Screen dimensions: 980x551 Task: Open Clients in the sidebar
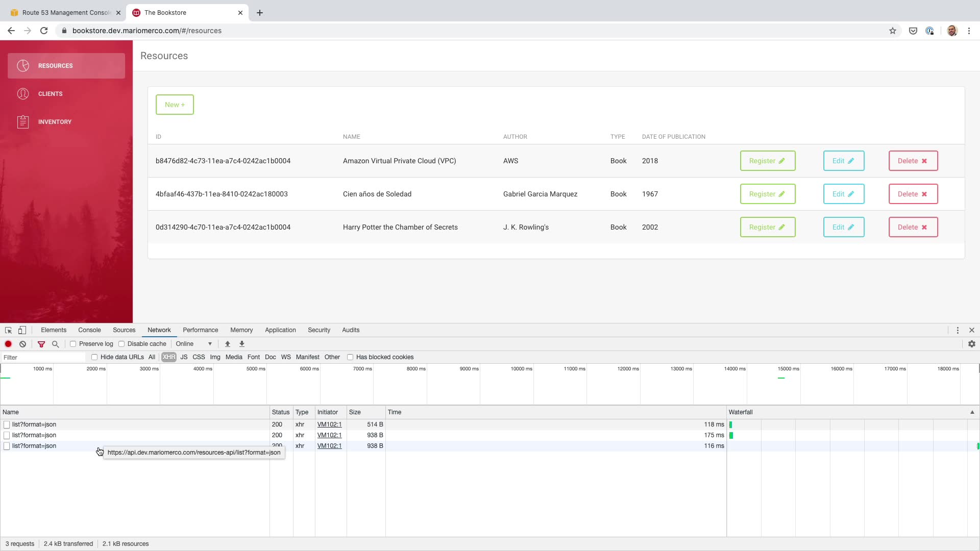(50, 94)
